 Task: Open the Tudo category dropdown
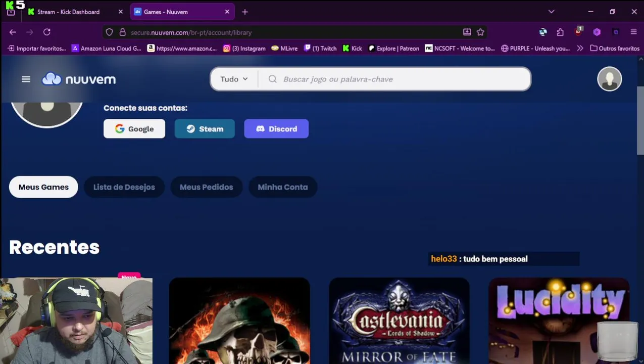pyautogui.click(x=234, y=79)
